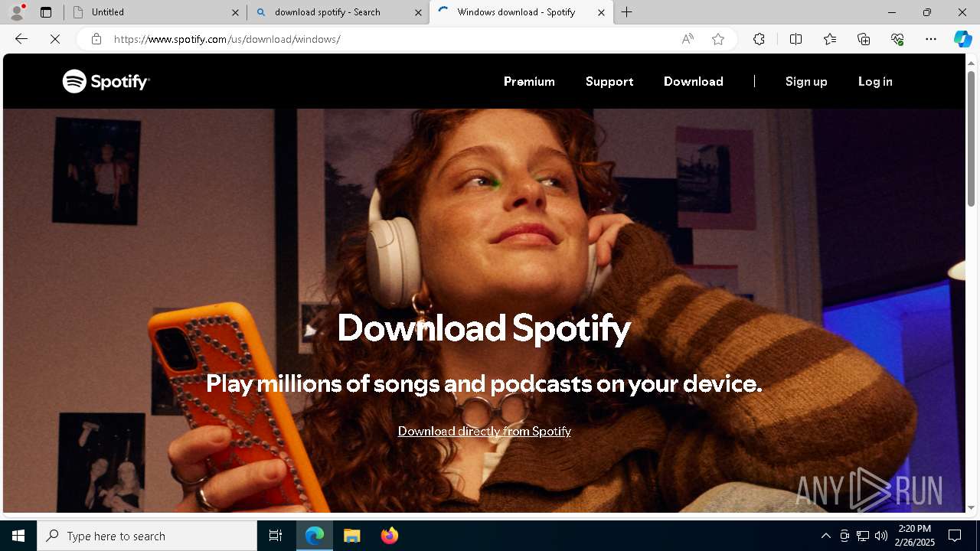The width and height of the screenshot is (980, 551).
Task: Close the download spotify Search tab
Action: pyautogui.click(x=418, y=12)
